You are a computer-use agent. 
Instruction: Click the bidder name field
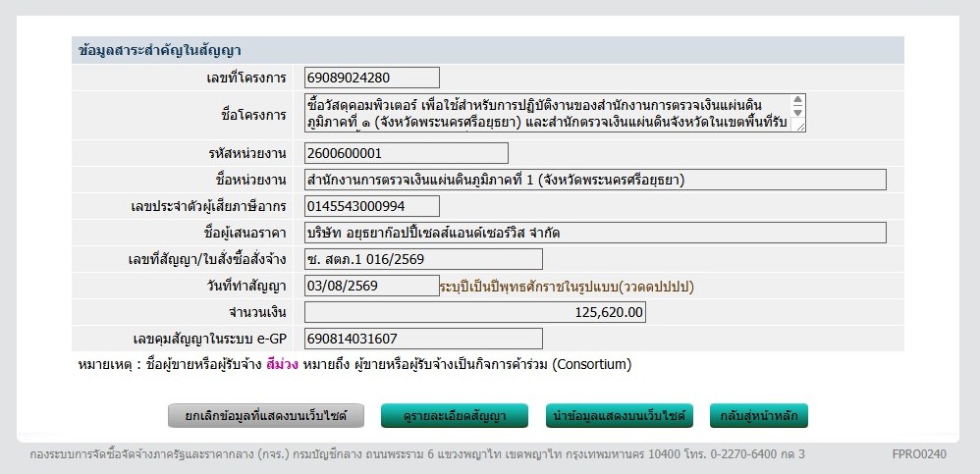point(595,233)
